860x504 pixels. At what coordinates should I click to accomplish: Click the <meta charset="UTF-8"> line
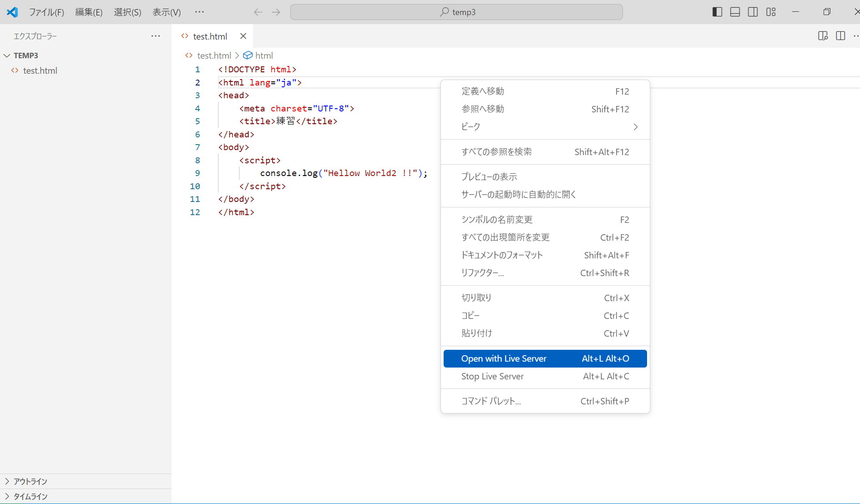(x=297, y=109)
